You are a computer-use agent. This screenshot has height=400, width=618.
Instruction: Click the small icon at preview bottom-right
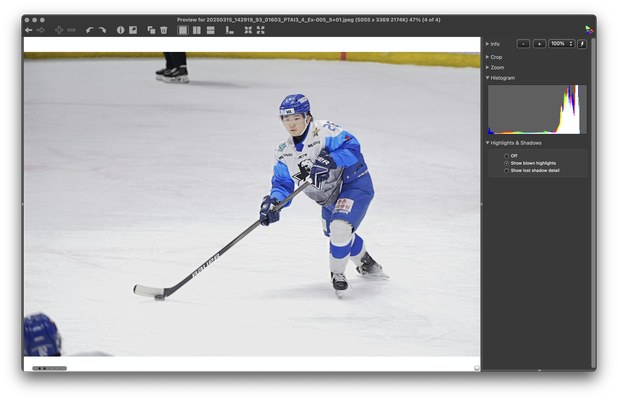click(x=477, y=368)
